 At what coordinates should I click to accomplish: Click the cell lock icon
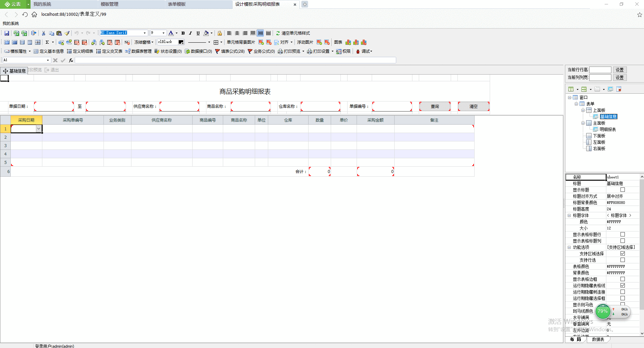(219, 33)
